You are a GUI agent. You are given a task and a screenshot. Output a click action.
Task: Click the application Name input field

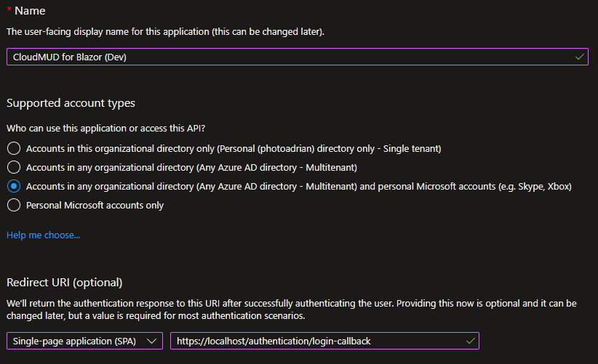click(x=297, y=57)
